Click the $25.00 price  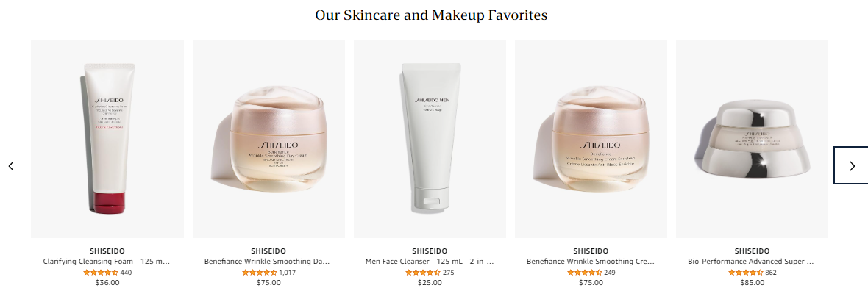tap(430, 283)
